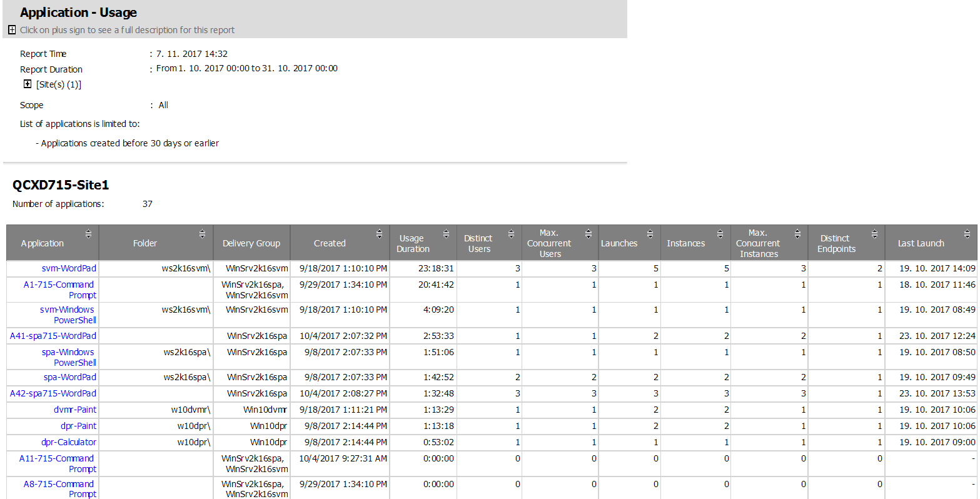Image resolution: width=980 pixels, height=499 pixels.
Task: Open the dvmr-Paint application link
Action: 75,410
